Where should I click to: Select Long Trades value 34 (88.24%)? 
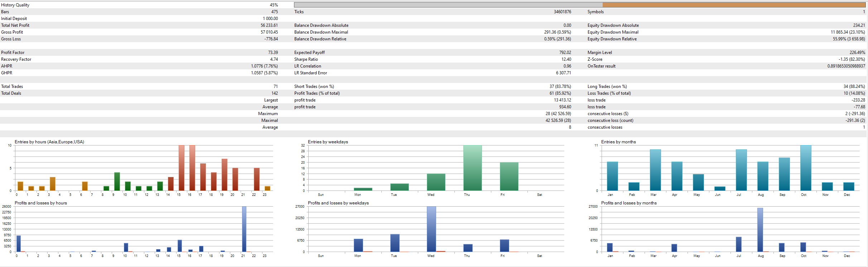click(854, 86)
